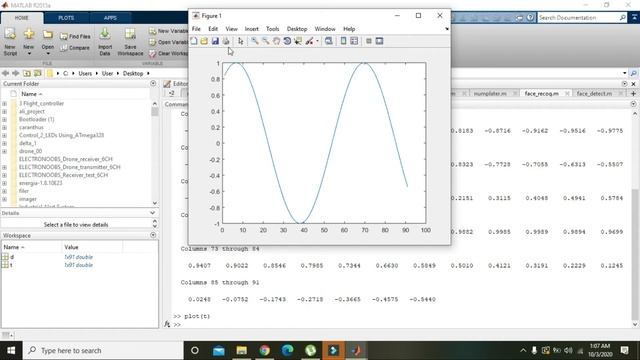640x360 pixels.
Task: Click the Open folder button in ribbon
Action: pyautogui.click(x=48, y=42)
